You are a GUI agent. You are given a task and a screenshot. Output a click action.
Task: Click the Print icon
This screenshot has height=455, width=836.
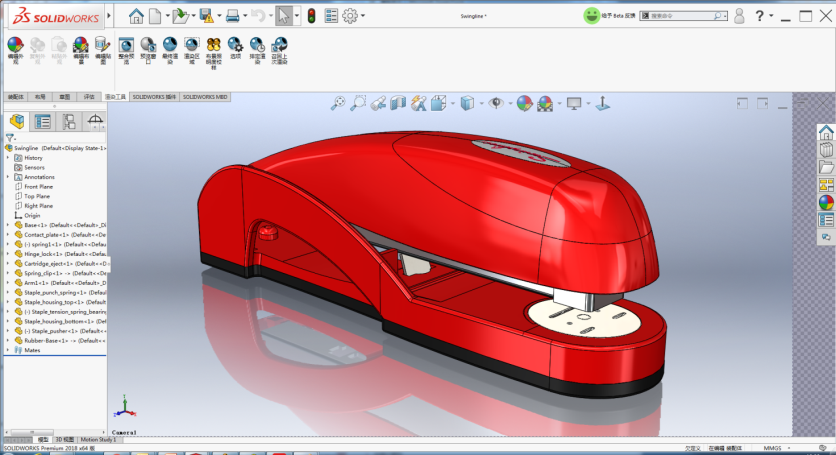pyautogui.click(x=232, y=16)
